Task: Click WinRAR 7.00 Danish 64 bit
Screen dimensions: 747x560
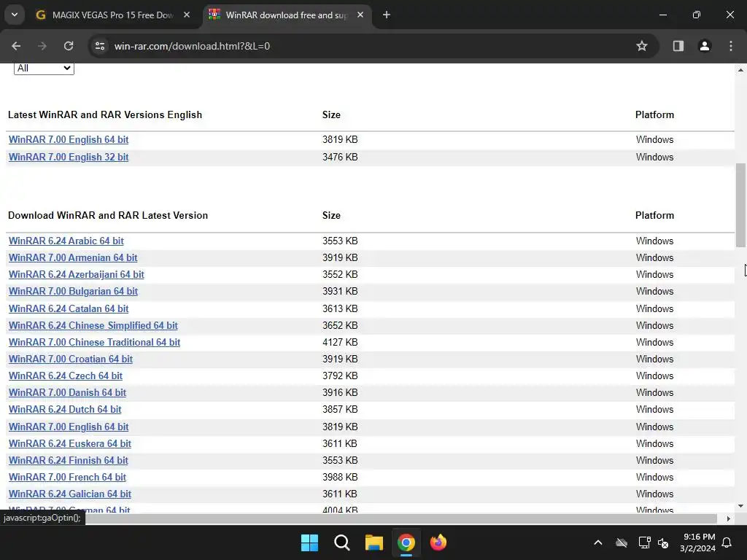Action: pos(67,393)
